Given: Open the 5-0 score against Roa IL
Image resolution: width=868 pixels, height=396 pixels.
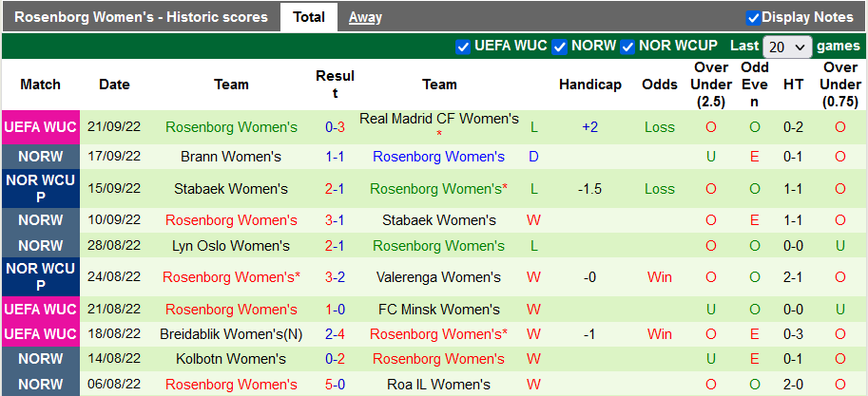Looking at the screenshot, I should [335, 385].
